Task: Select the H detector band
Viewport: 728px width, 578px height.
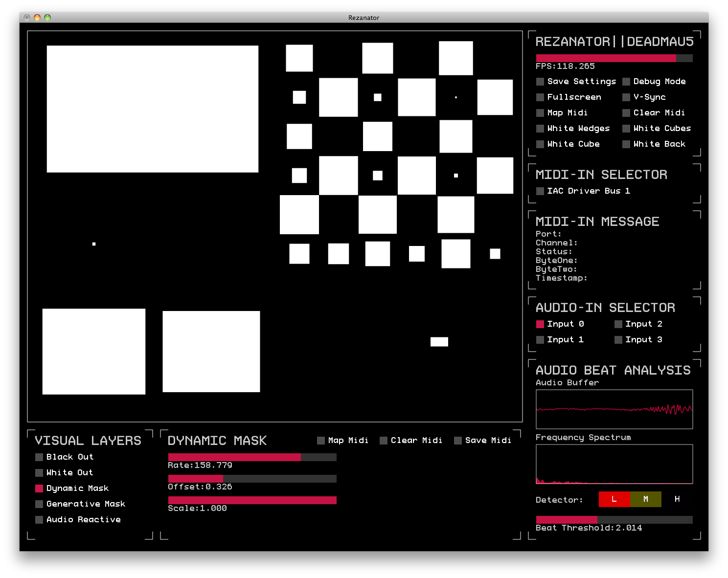Action: pos(677,499)
